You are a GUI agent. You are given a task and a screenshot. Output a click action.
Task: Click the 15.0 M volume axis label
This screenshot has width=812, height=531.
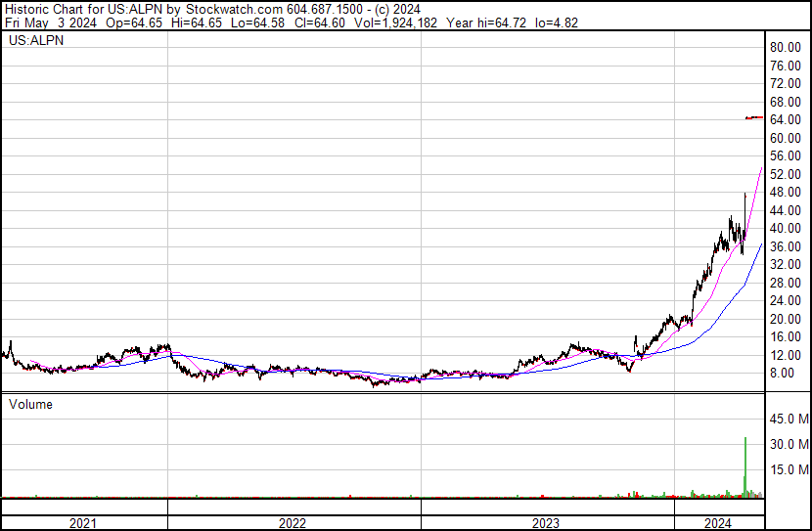coord(789,470)
